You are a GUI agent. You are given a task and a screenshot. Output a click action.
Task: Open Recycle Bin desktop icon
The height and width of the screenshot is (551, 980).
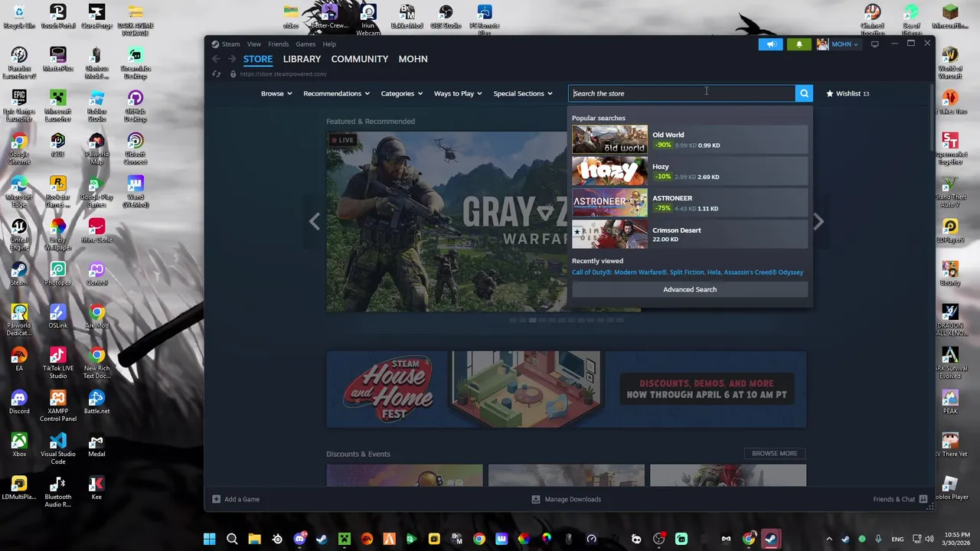point(19,16)
